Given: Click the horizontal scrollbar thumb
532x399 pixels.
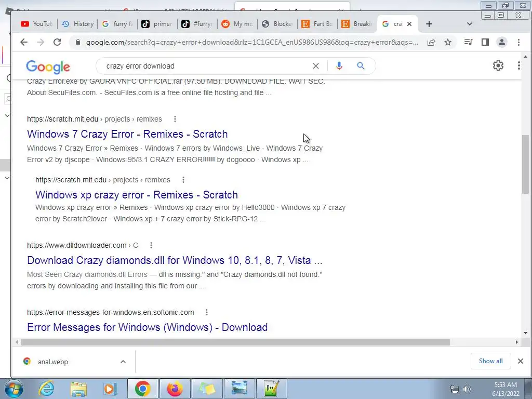Looking at the screenshot, I should click(x=235, y=342).
